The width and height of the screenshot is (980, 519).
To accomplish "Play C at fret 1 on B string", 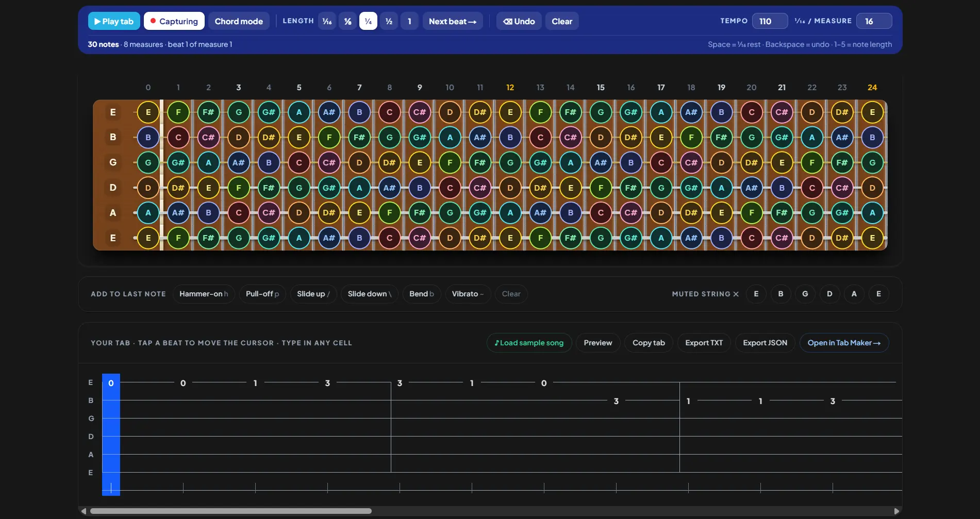I will tap(178, 137).
